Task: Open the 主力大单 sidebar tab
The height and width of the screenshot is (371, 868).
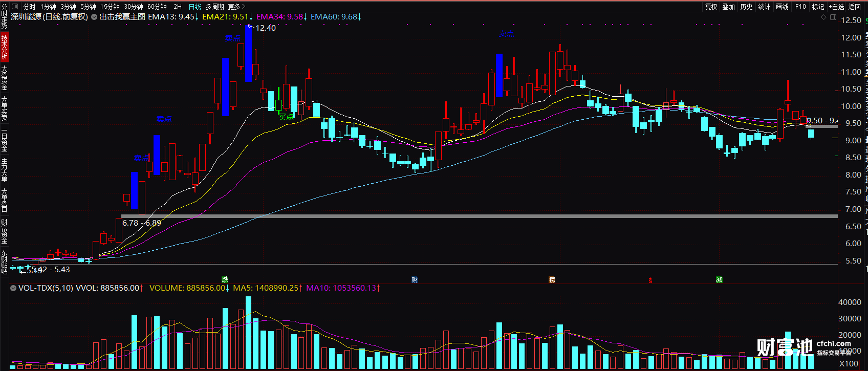Action: pos(4,170)
